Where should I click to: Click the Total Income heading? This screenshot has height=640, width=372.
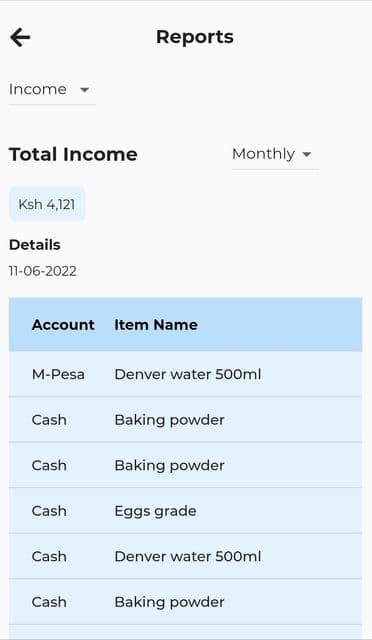(x=73, y=155)
